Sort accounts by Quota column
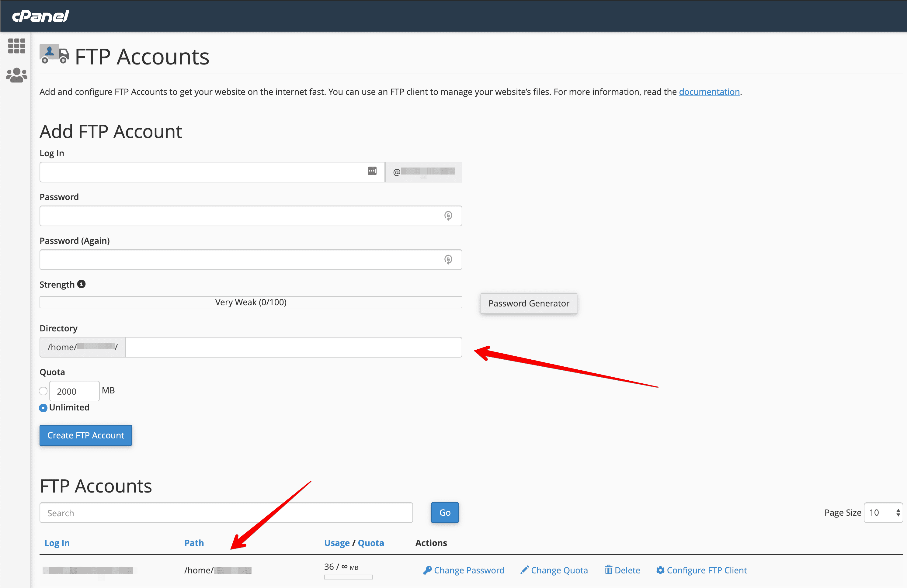Viewport: 907px width, 588px height. (x=371, y=543)
